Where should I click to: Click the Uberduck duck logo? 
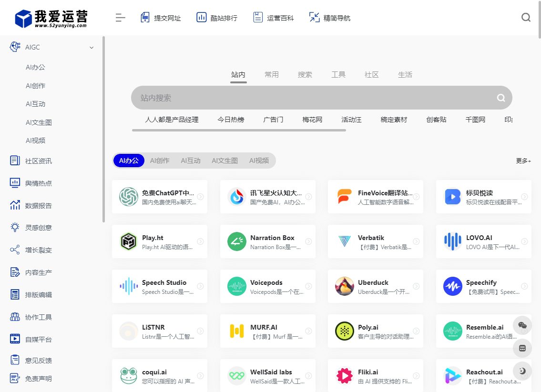(x=344, y=286)
